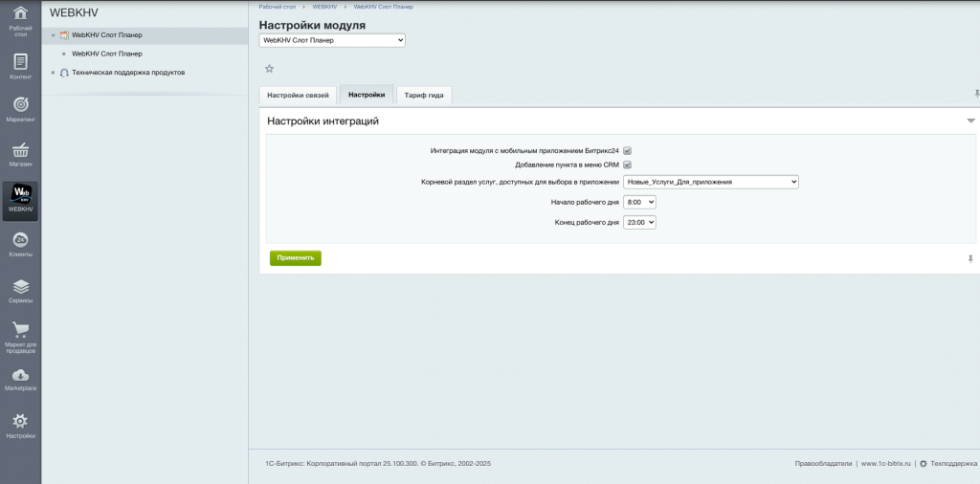The image size is (980, 484).
Task: Open the Начало рабочего дня time dropdown
Action: 639,203
